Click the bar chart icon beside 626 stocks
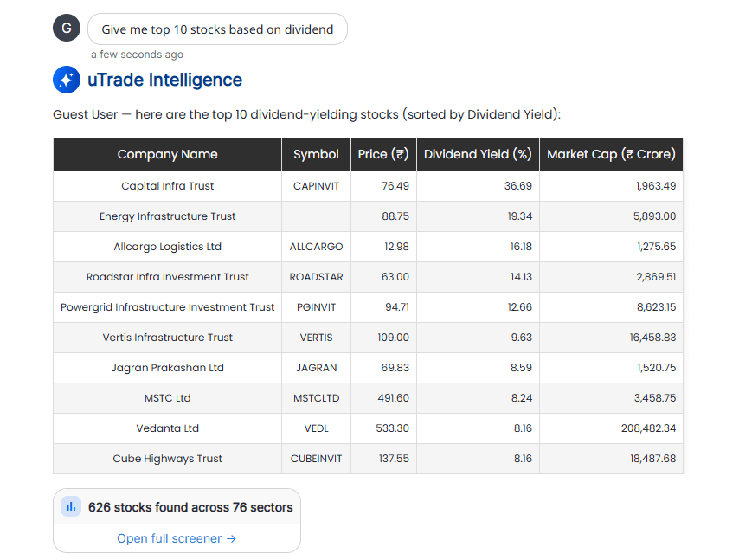The width and height of the screenshot is (739, 560). pyautogui.click(x=71, y=506)
